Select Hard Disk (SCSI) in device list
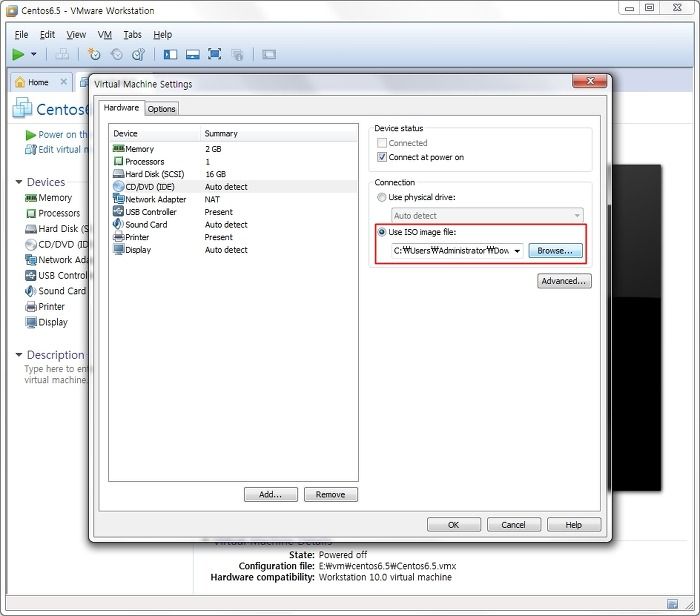 coord(233,174)
